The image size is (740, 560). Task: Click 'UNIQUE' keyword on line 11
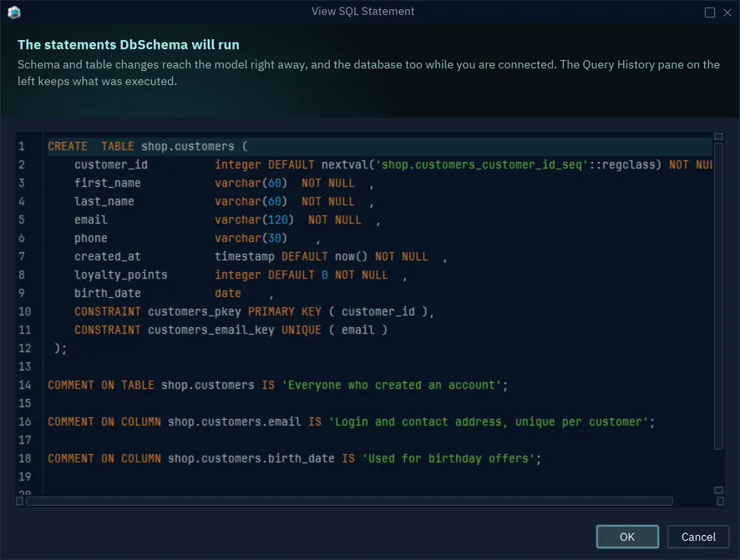click(x=302, y=330)
